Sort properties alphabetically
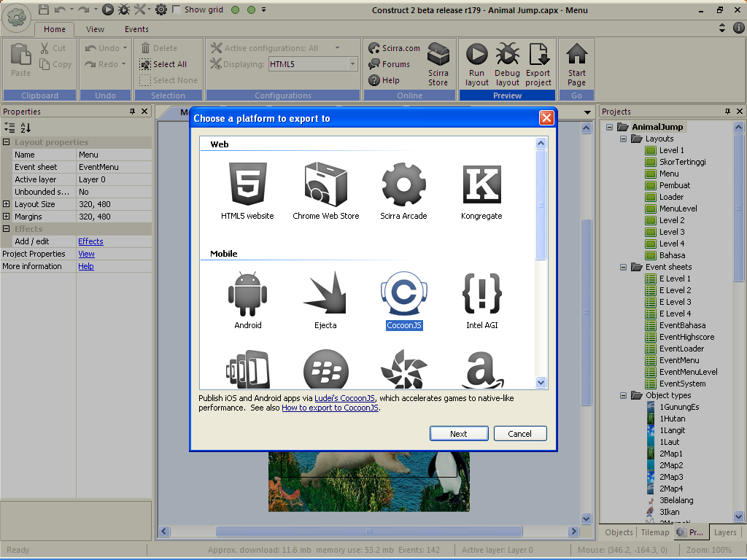 [x=26, y=128]
